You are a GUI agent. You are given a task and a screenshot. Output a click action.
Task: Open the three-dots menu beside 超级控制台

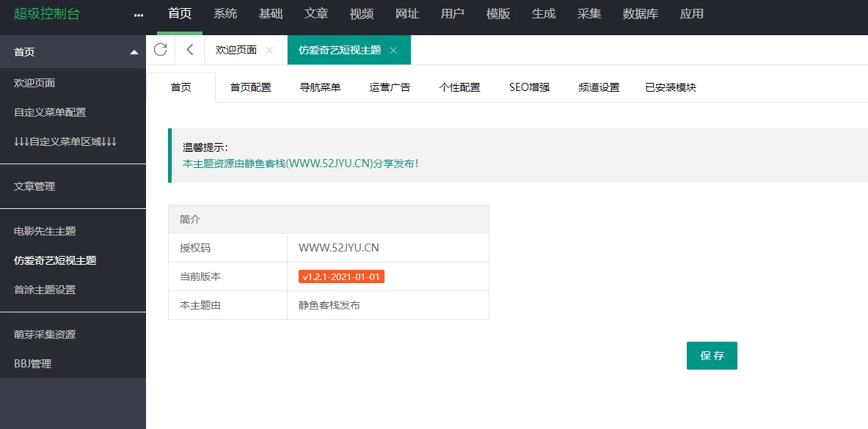(x=139, y=15)
